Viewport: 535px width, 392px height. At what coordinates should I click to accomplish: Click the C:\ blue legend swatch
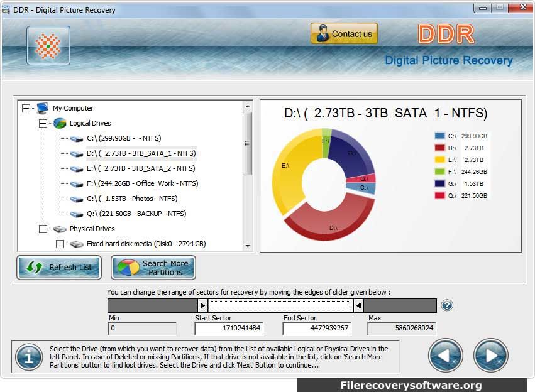439,136
